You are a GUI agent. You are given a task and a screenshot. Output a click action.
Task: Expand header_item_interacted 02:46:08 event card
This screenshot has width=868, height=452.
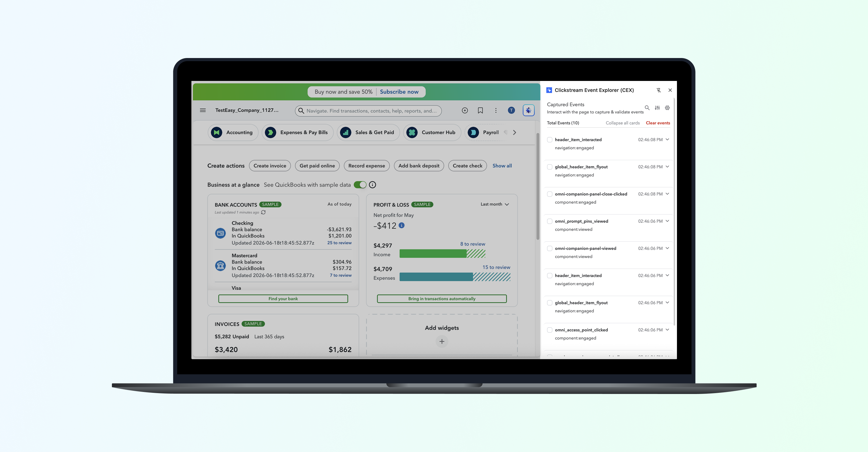coord(667,139)
